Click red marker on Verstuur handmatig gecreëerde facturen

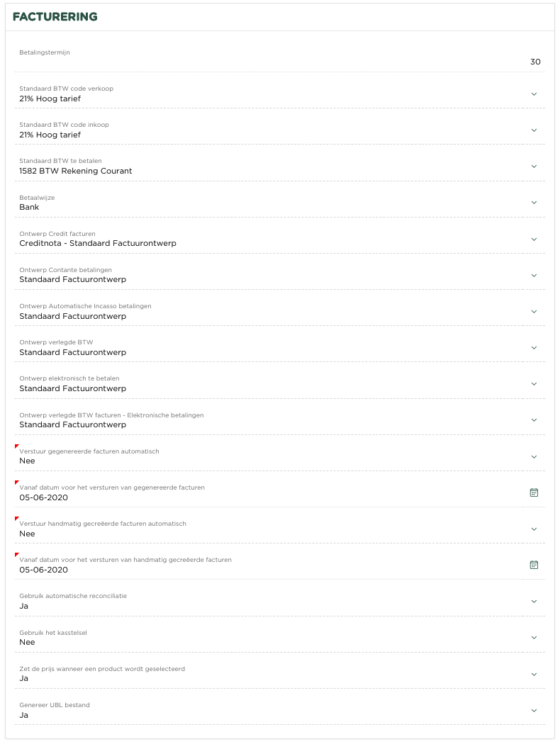[17, 519]
